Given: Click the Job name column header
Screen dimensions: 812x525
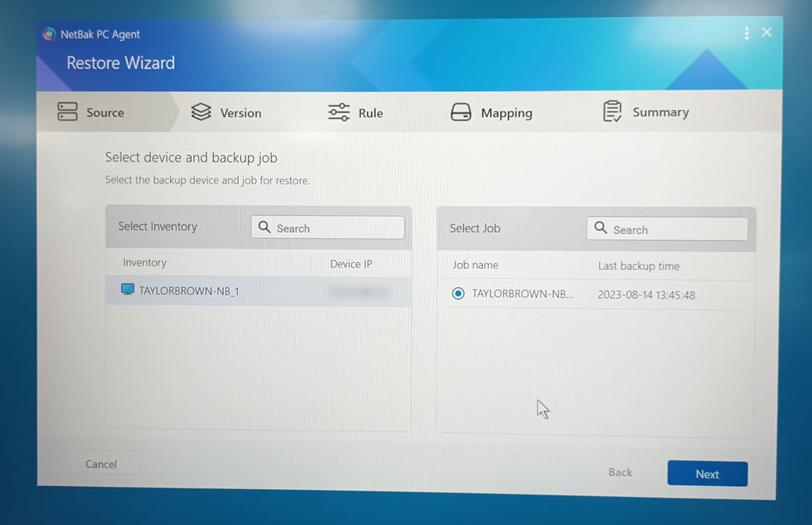Looking at the screenshot, I should [475, 265].
